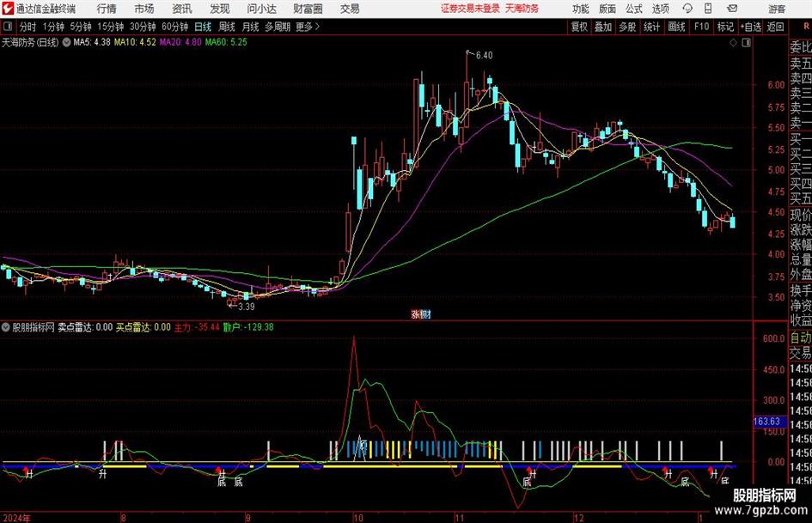Click the 叠加 overlay button
Viewport: 812px width, 523px height.
pos(603,27)
